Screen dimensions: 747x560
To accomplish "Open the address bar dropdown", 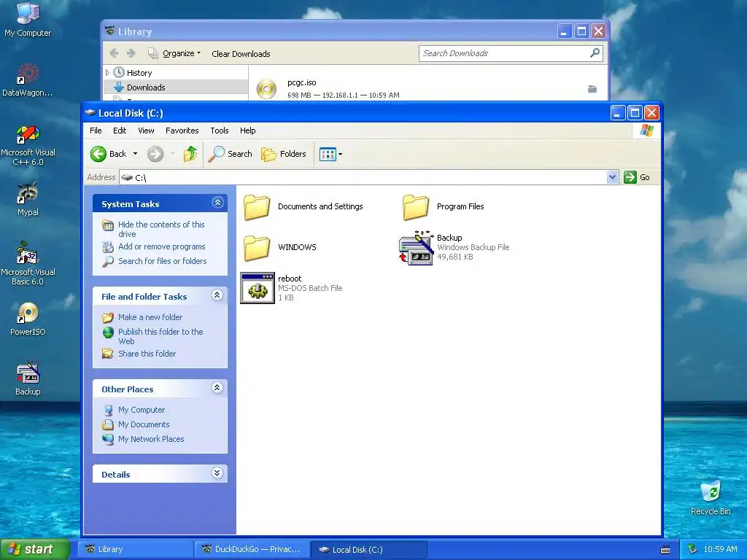I will (612, 177).
